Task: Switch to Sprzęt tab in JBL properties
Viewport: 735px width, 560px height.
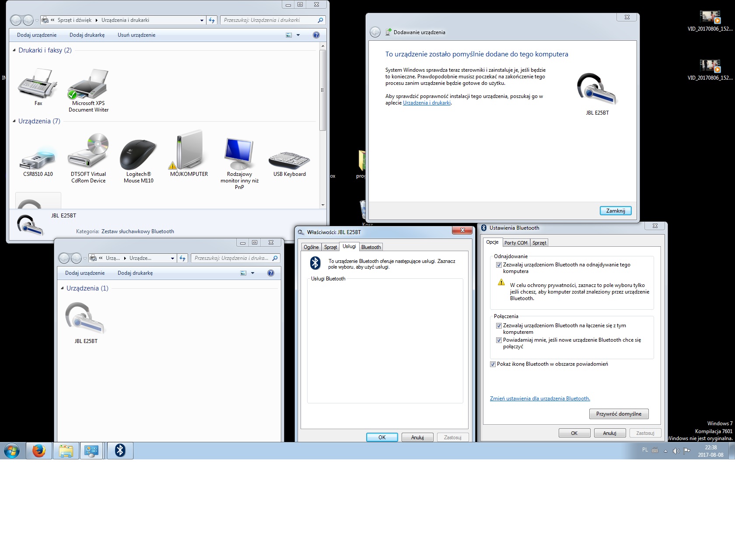Action: pyautogui.click(x=330, y=247)
